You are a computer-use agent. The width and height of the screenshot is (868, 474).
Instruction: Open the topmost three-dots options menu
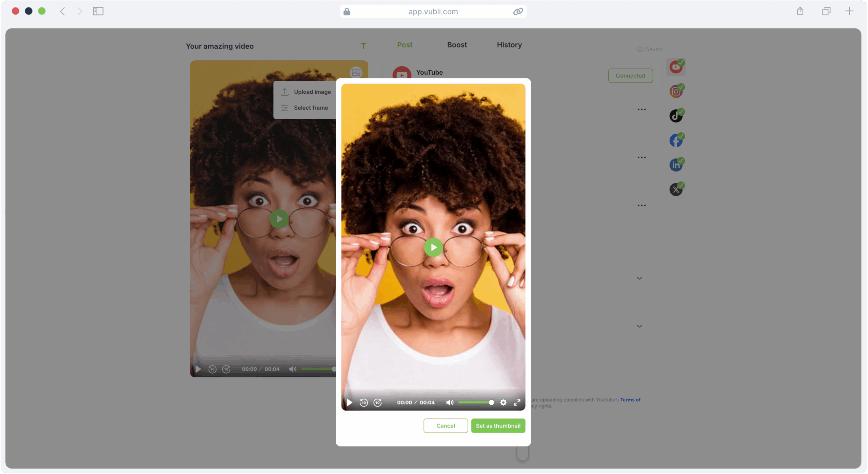coord(642,109)
